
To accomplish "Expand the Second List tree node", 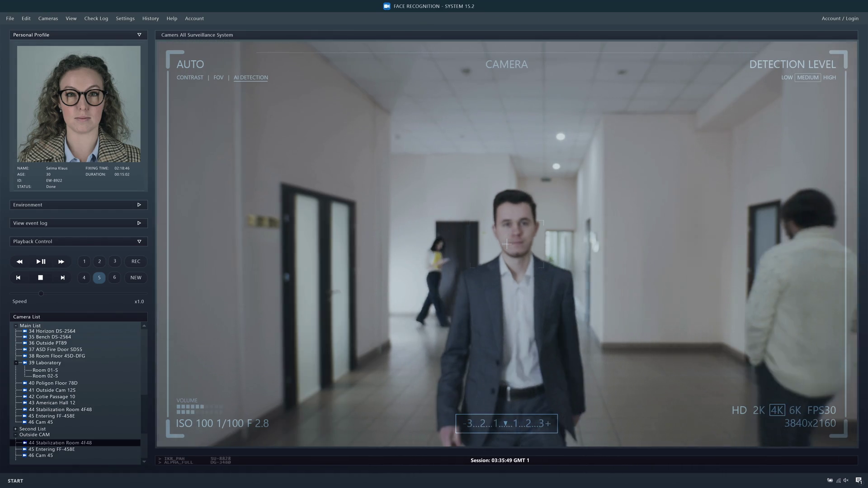I will [15, 429].
